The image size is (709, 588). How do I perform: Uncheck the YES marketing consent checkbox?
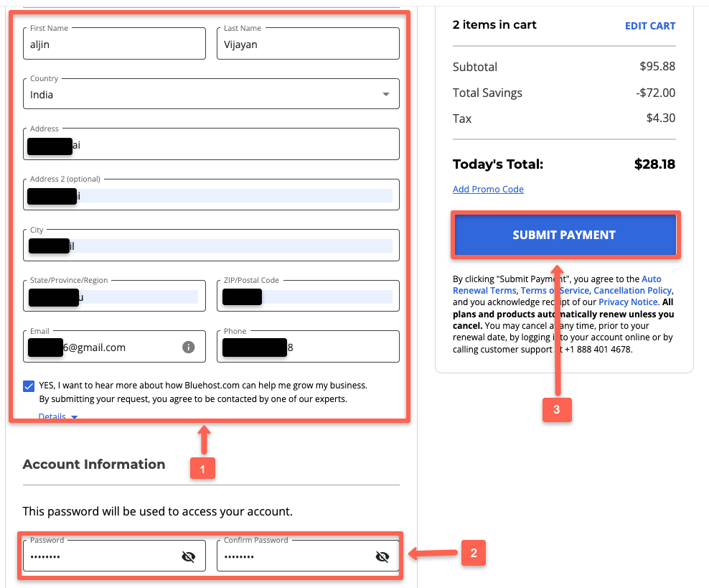pyautogui.click(x=28, y=386)
